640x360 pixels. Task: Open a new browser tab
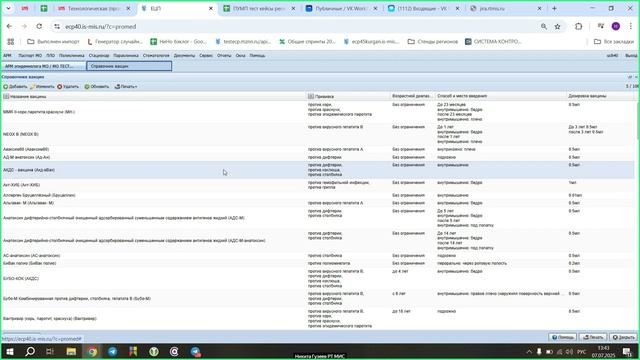[x=554, y=8]
